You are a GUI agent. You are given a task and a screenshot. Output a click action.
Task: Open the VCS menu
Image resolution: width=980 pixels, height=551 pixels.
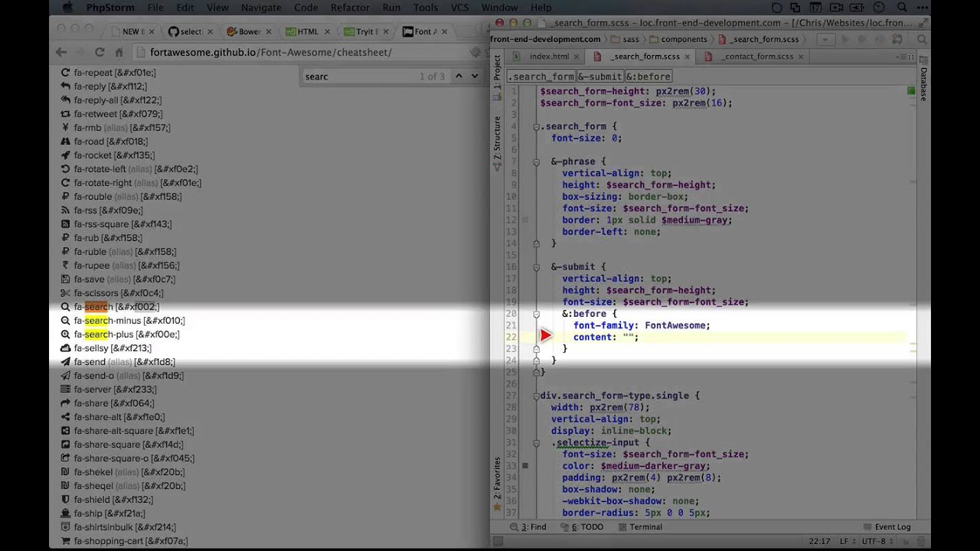click(x=459, y=8)
